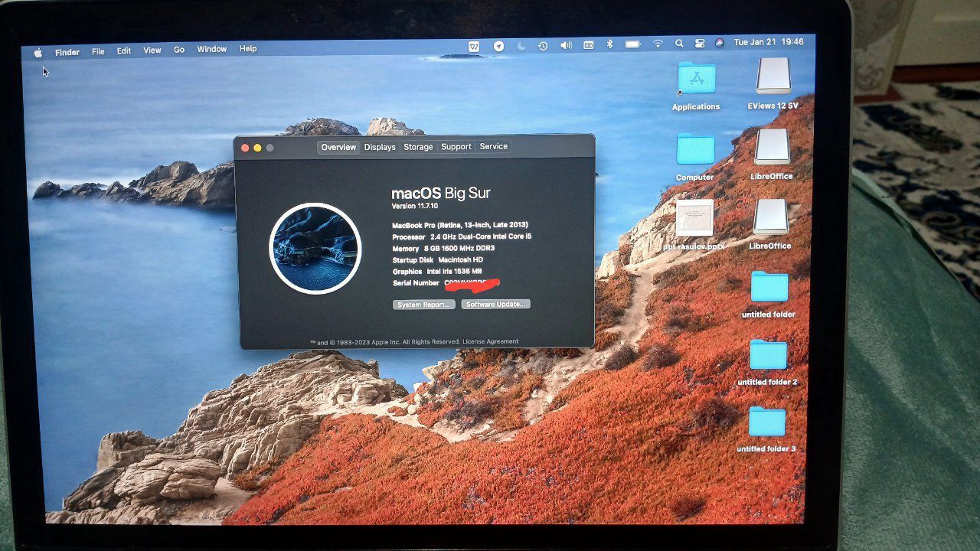This screenshot has height=551, width=980.
Task: Toggle the Do Not Disturb moon icon
Action: point(521,46)
